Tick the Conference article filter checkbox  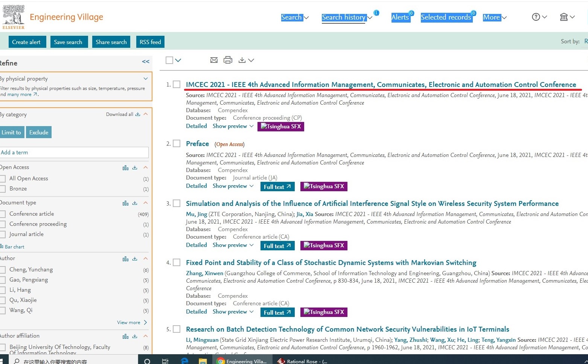click(3, 214)
